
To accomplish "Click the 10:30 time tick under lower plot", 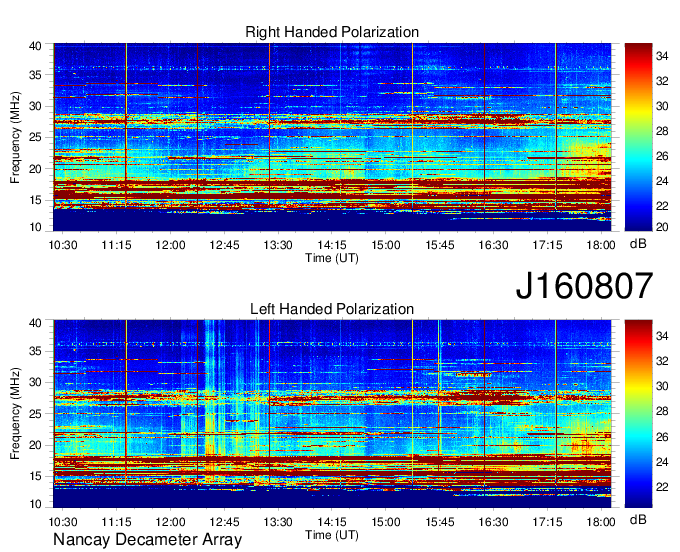I will pyautogui.click(x=63, y=522).
